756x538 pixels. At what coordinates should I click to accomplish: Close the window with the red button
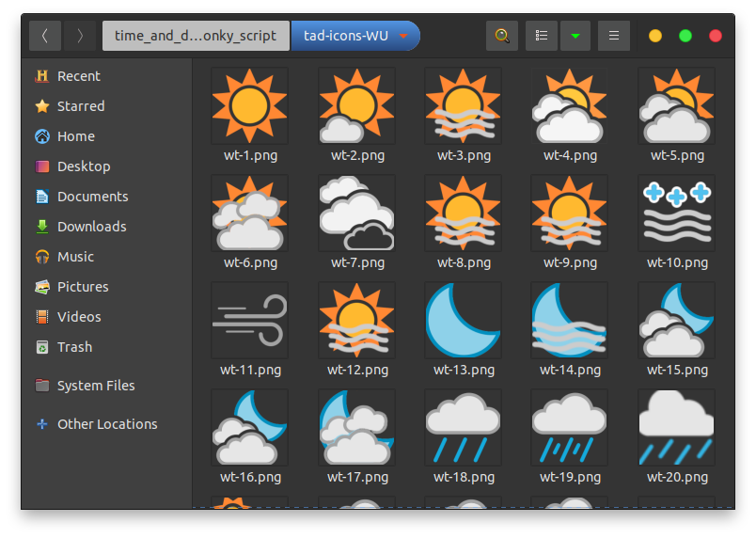click(716, 36)
